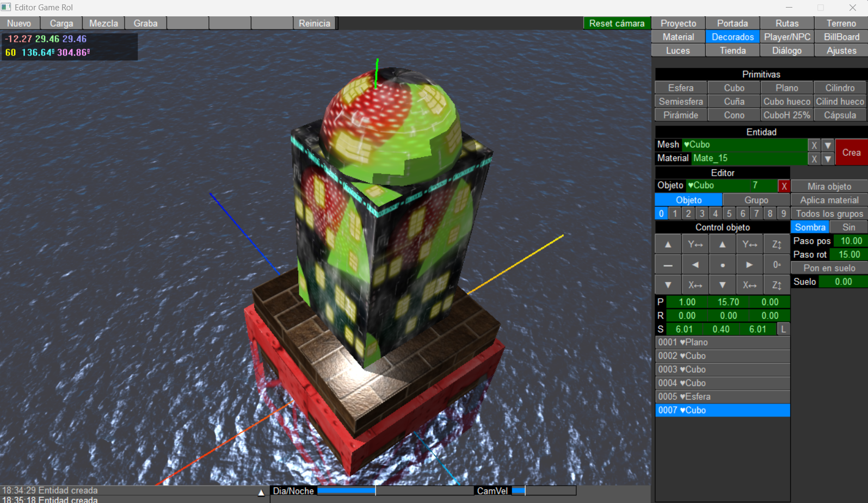Adjust the Dia/Noche slider

(375, 490)
